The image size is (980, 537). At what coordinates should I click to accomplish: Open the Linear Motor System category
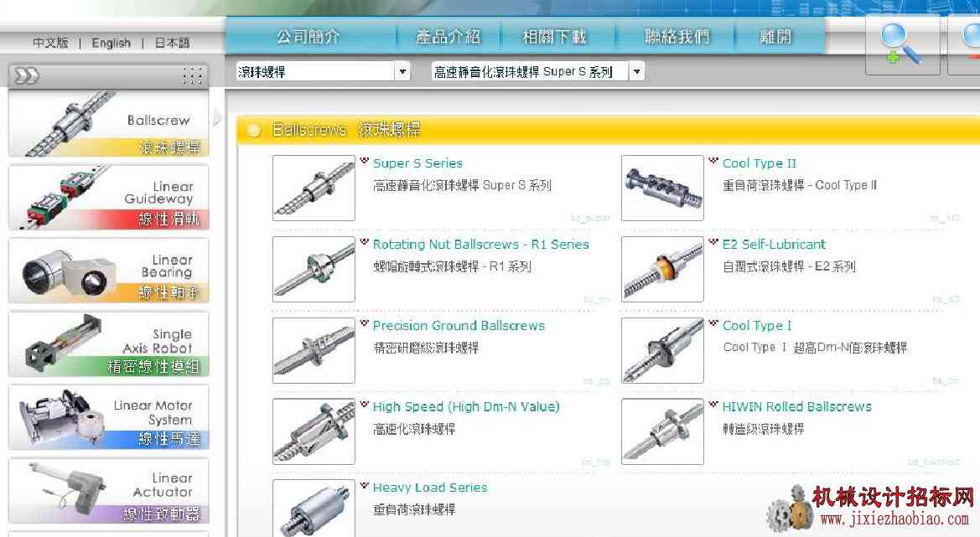pyautogui.click(x=109, y=417)
